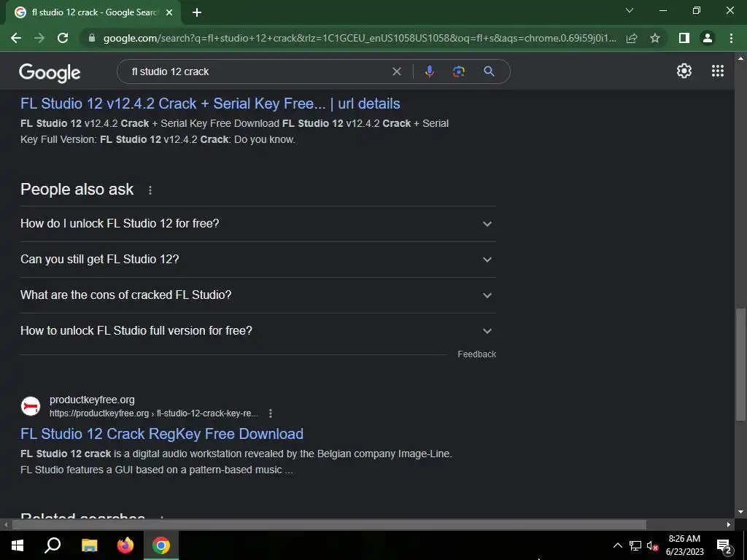Viewport: 747px width, 560px height.
Task: Open People also ask options menu
Action: click(x=150, y=190)
